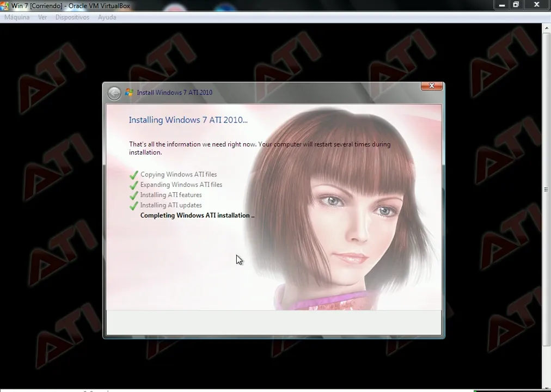551x392 pixels.
Task: Click the 'That's all the information we need' paragraph
Action: (260, 148)
